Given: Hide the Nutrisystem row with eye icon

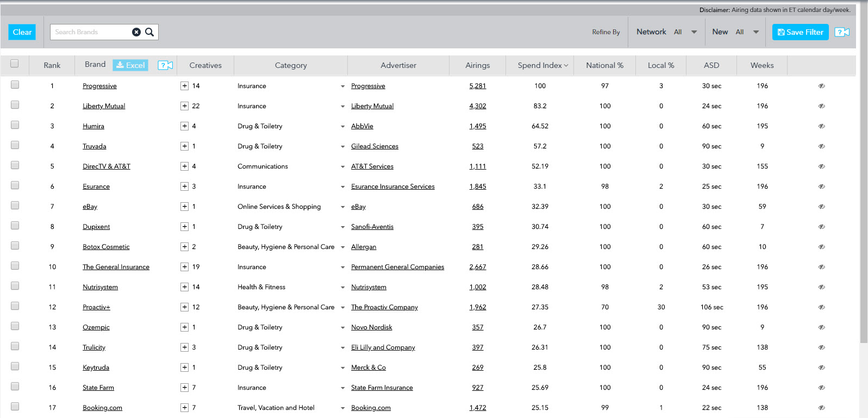Looking at the screenshot, I should click(x=822, y=287).
